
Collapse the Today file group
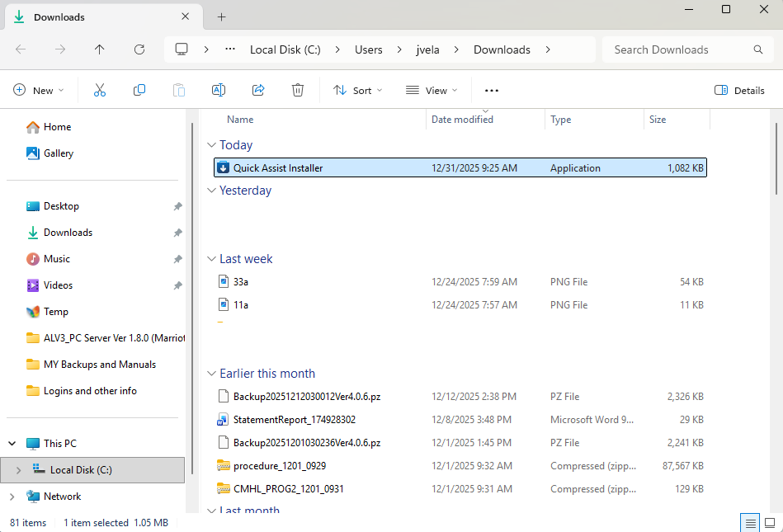(x=211, y=145)
